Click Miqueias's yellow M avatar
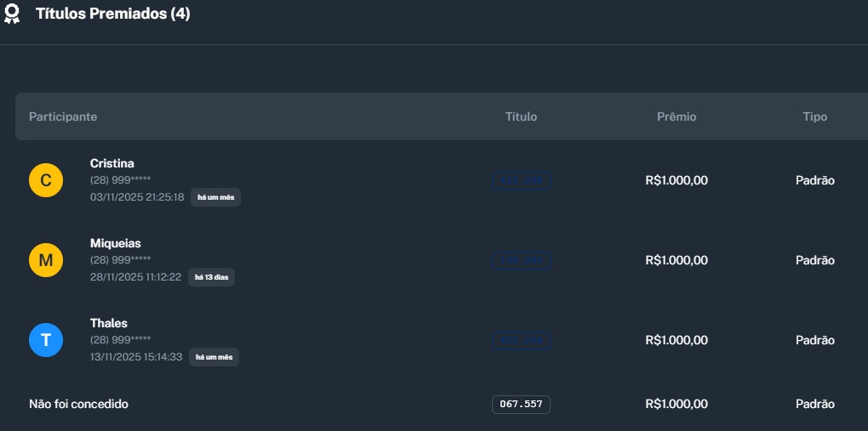868x431 pixels. coord(46,260)
